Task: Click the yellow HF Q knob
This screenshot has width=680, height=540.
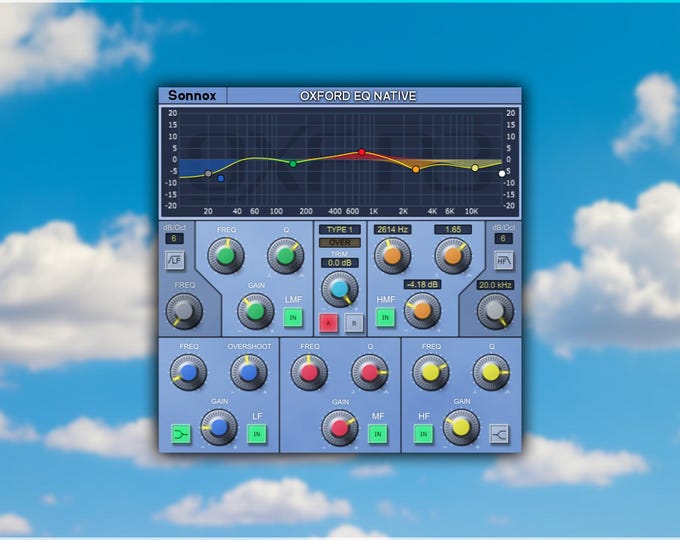Action: pyautogui.click(x=491, y=372)
